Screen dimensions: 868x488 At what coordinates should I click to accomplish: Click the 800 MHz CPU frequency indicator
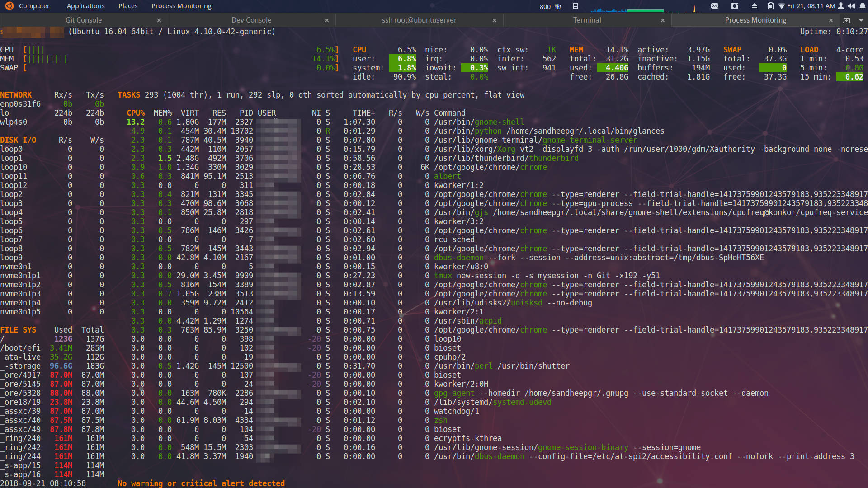click(550, 6)
